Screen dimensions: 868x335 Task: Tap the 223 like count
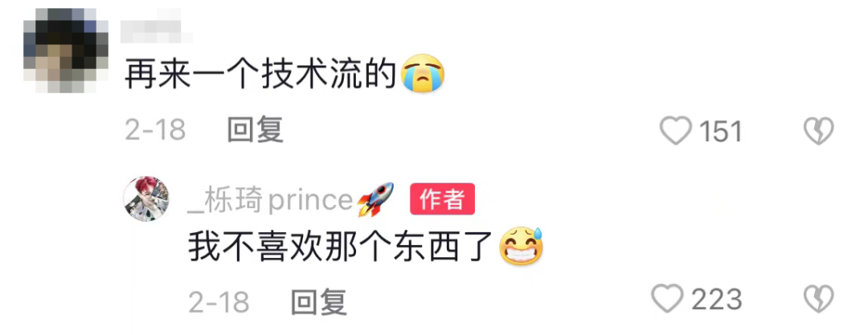coord(716,300)
